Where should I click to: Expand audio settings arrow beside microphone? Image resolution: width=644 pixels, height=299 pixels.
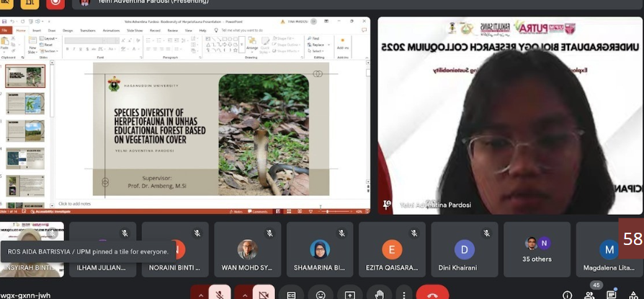(x=200, y=294)
